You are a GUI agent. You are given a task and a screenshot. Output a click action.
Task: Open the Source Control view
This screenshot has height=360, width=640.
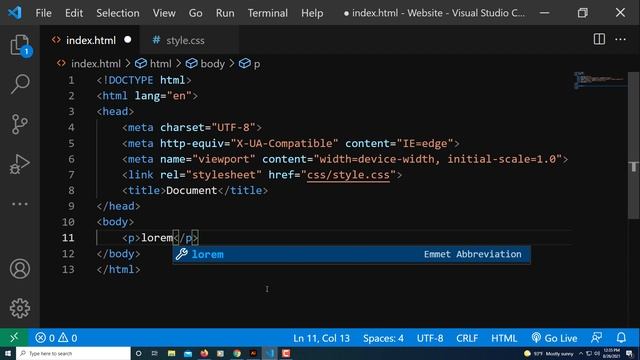pyautogui.click(x=20, y=124)
